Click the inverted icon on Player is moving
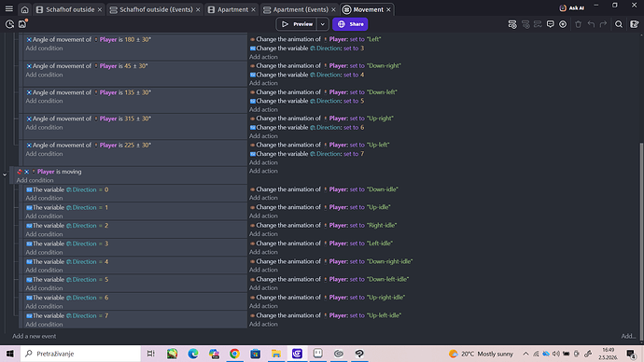The image size is (644, 362). [20, 172]
